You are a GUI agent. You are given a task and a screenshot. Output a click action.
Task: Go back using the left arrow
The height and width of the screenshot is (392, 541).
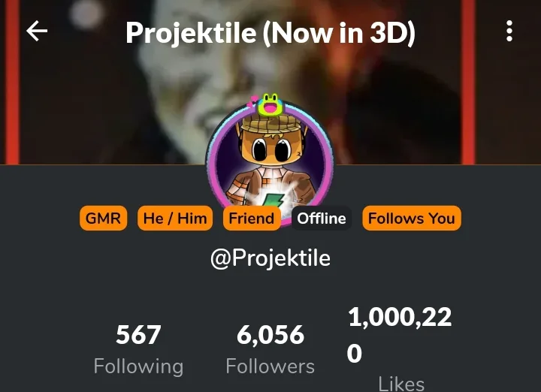click(x=37, y=31)
